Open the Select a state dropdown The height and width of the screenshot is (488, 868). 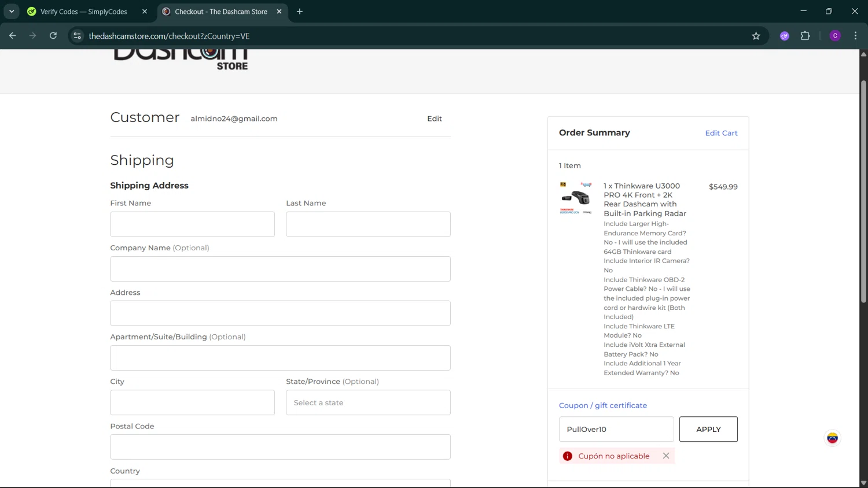point(368,402)
